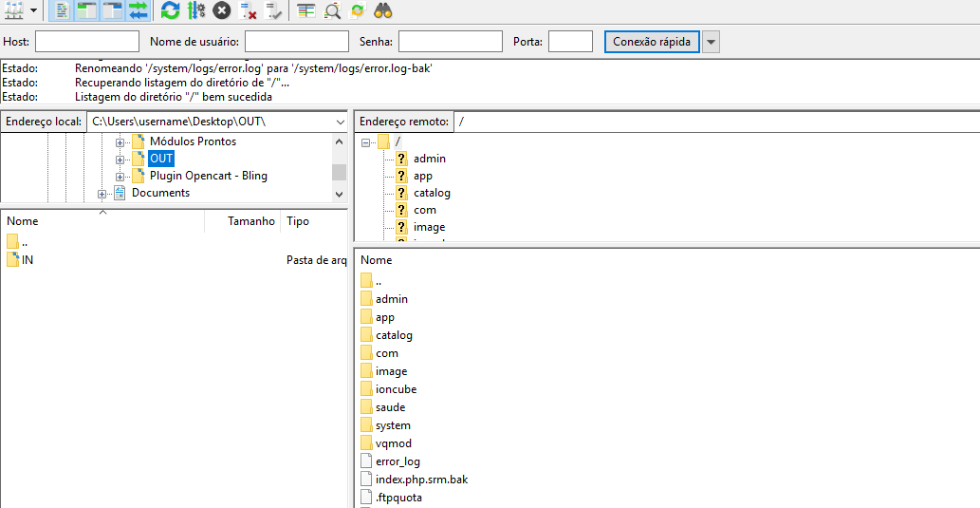Disconnect from the current server
This screenshot has height=508, width=980.
(248, 10)
